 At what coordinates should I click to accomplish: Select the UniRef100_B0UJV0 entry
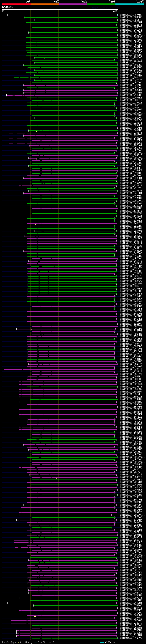click(131, 77)
